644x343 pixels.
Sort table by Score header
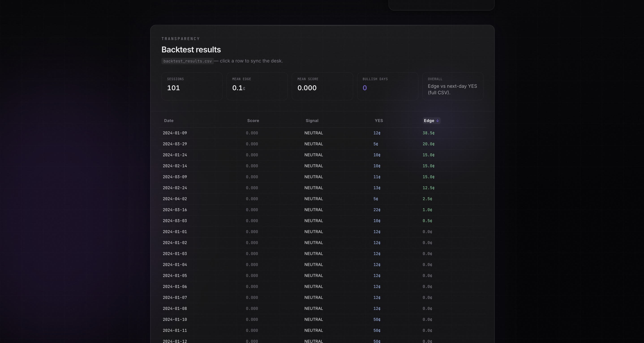(x=253, y=121)
